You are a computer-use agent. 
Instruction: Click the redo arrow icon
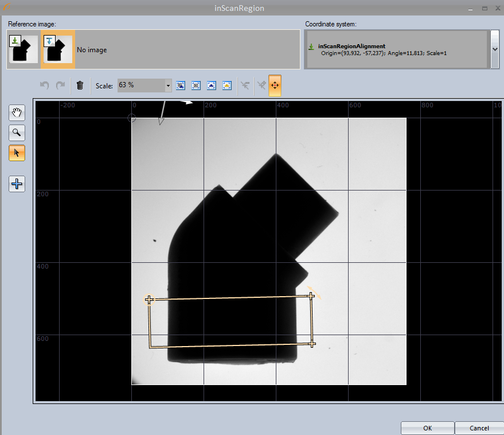point(60,86)
